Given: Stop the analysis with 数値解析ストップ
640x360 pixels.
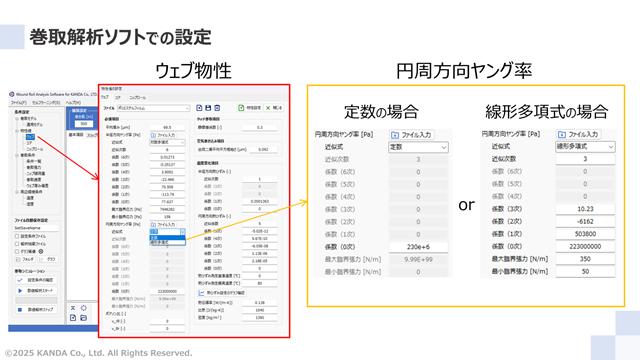Looking at the screenshot, I should pos(36,309).
